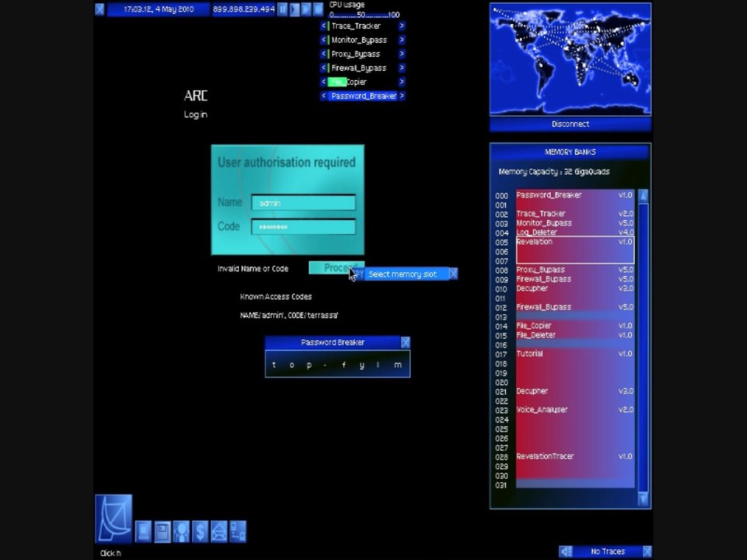
Task: Select Proxy_Bypass v5.0 in memory slot 008
Action: click(575, 270)
